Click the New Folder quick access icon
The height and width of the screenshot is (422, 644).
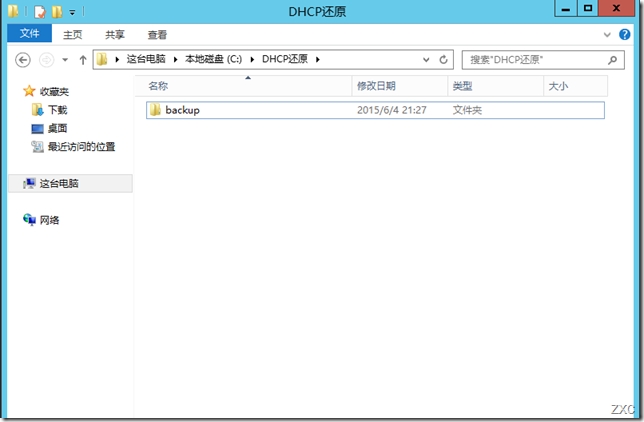tap(57, 12)
